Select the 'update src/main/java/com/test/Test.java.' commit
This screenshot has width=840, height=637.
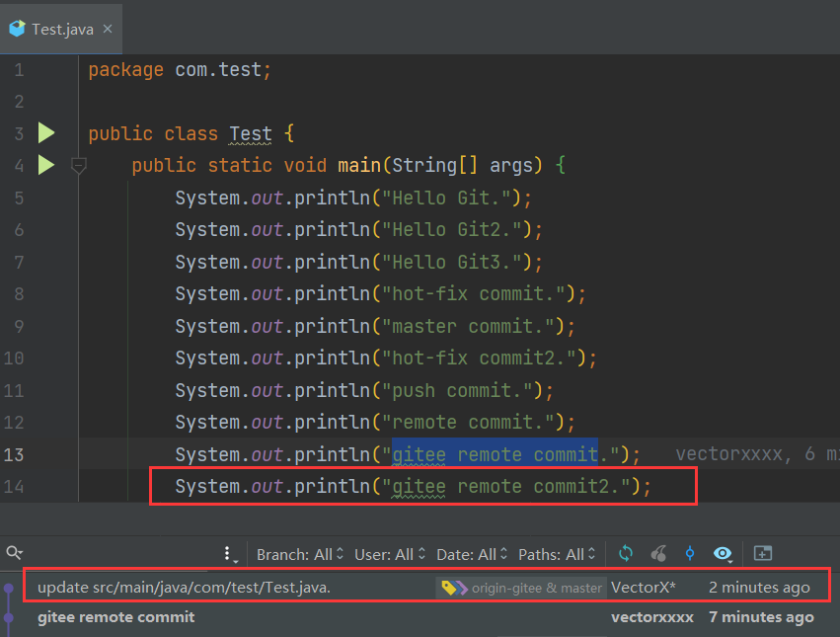click(426, 588)
